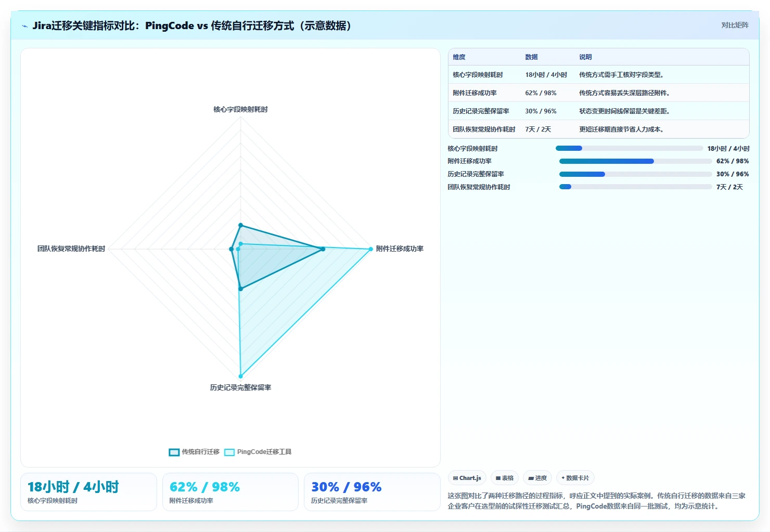Click the 说明 column header
The image size is (770, 532).
(x=585, y=57)
